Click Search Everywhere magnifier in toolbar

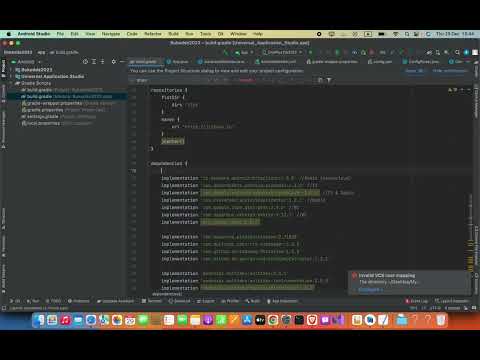457,53
